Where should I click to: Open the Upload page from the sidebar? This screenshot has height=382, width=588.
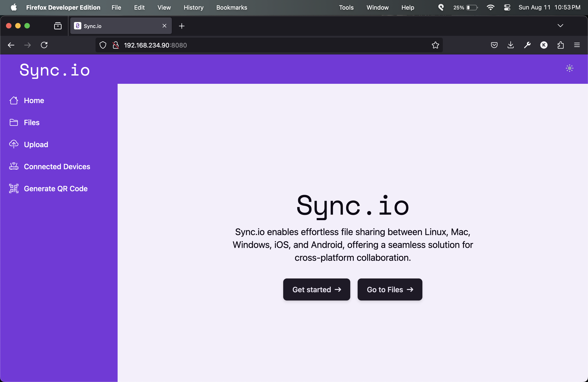click(x=36, y=144)
